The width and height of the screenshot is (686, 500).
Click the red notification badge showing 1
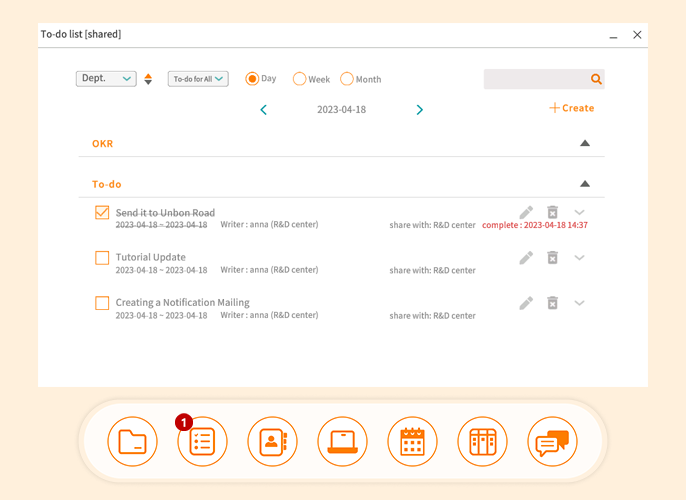pyautogui.click(x=184, y=422)
